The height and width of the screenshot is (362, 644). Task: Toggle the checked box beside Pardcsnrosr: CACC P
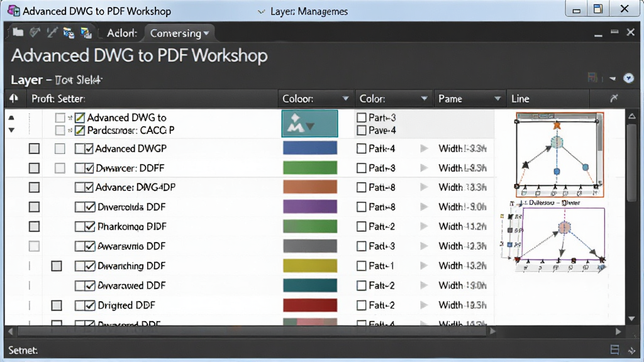point(80,131)
